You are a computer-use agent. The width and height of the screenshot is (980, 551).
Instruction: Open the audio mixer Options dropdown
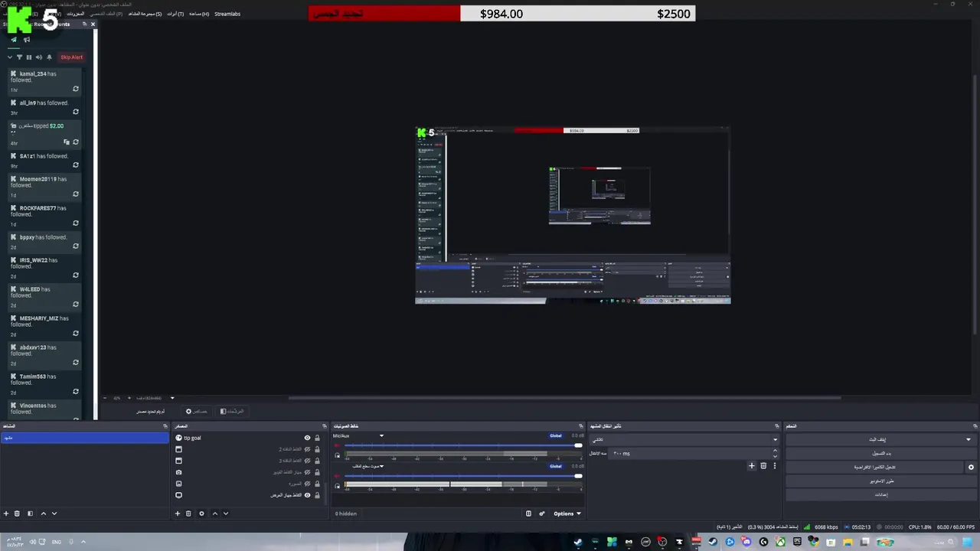567,514
